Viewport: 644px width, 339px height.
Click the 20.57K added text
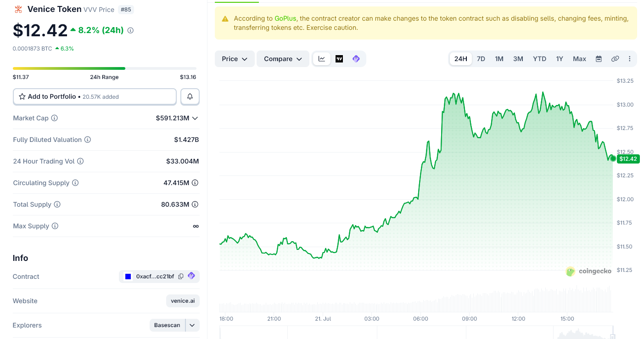[x=101, y=97]
